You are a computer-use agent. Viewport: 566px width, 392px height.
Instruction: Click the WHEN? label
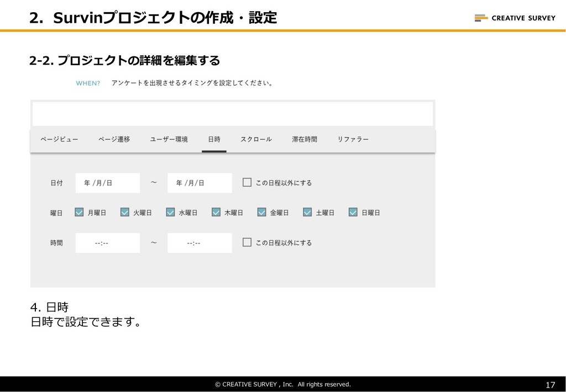tap(88, 83)
